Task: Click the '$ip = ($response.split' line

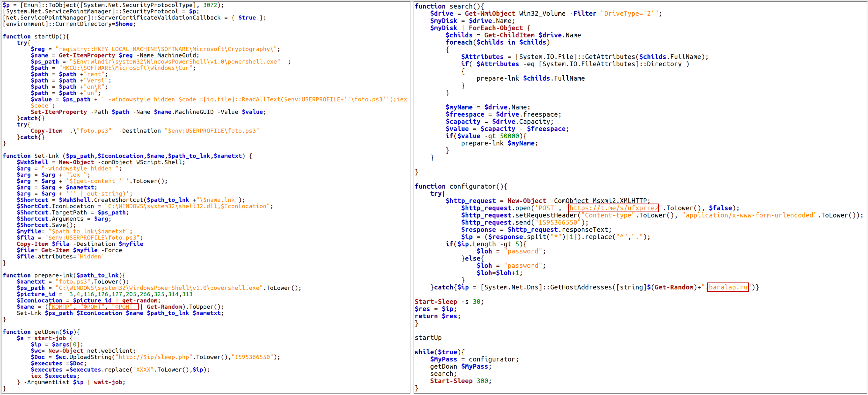Action: (x=556, y=237)
